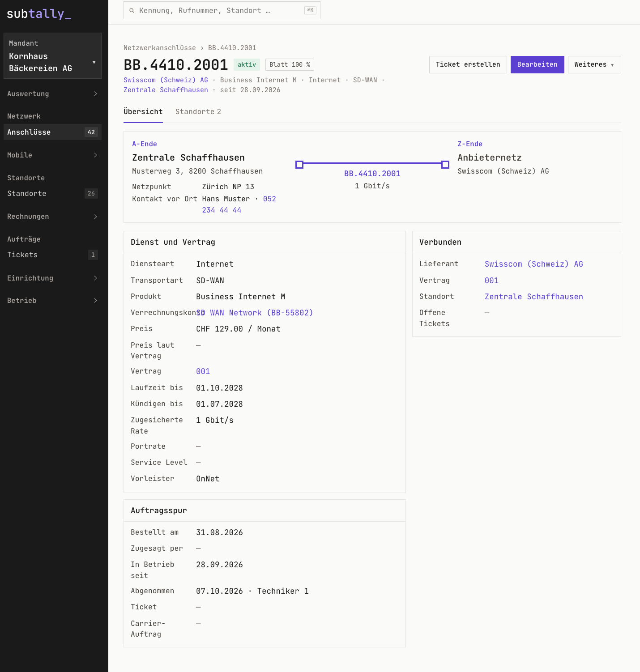Open Standort Zentrale Schaffhausen in Verbunden
This screenshot has width=640, height=672.
coord(534,297)
